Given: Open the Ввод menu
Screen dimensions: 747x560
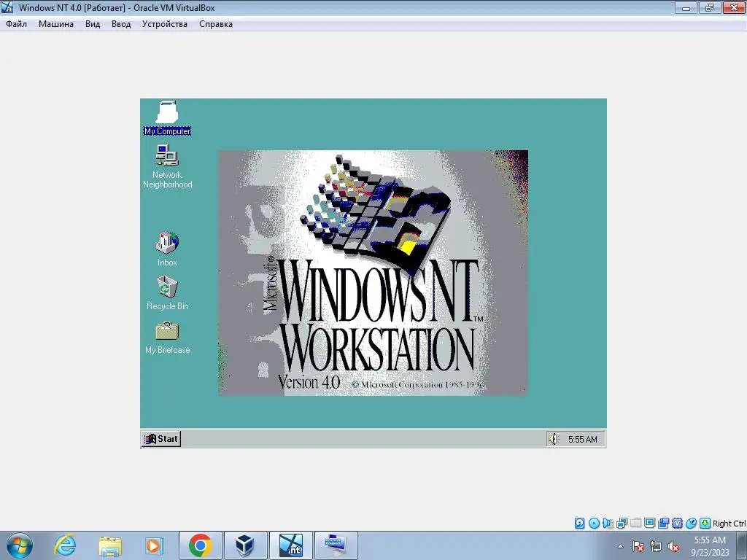Looking at the screenshot, I should (x=121, y=24).
